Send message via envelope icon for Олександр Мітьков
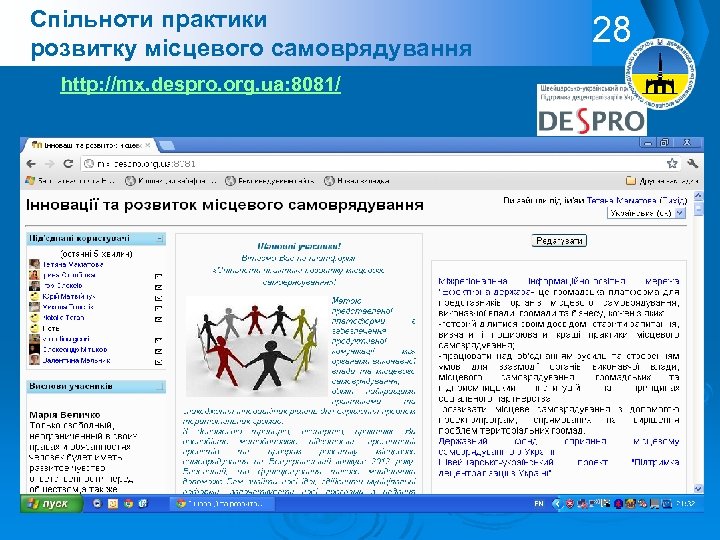Image resolution: width=720 pixels, height=540 pixels. 159,351
